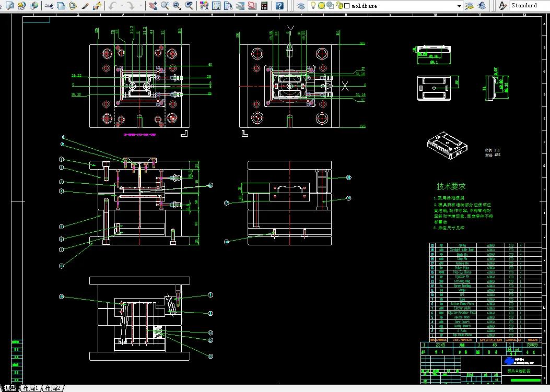Open the DesignCenter icon
The image size is (550, 392).
pyautogui.click(x=216, y=5)
